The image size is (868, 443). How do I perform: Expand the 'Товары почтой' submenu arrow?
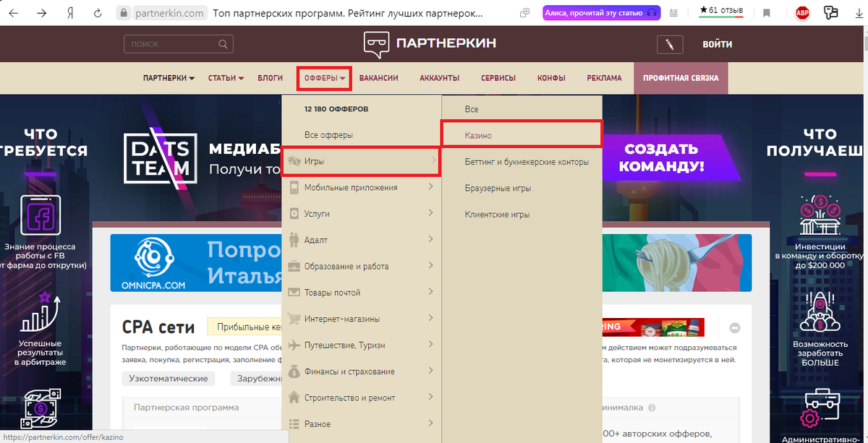[x=431, y=292]
